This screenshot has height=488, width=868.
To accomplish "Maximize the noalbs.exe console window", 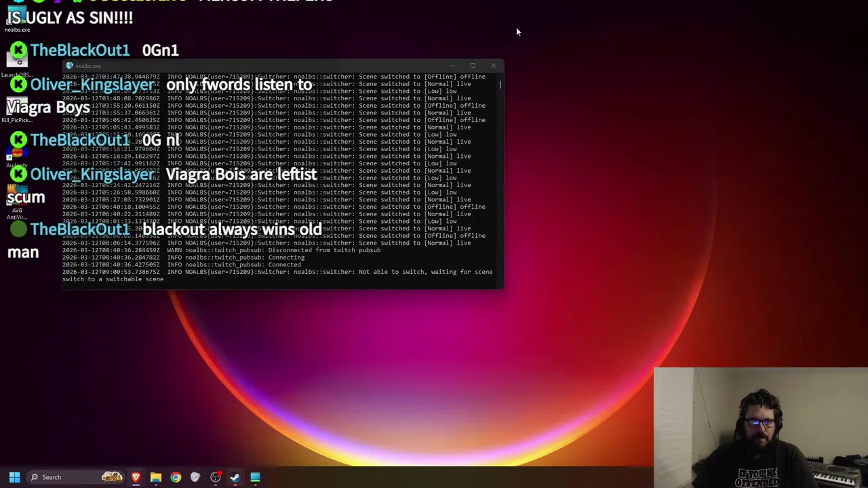I will point(473,66).
